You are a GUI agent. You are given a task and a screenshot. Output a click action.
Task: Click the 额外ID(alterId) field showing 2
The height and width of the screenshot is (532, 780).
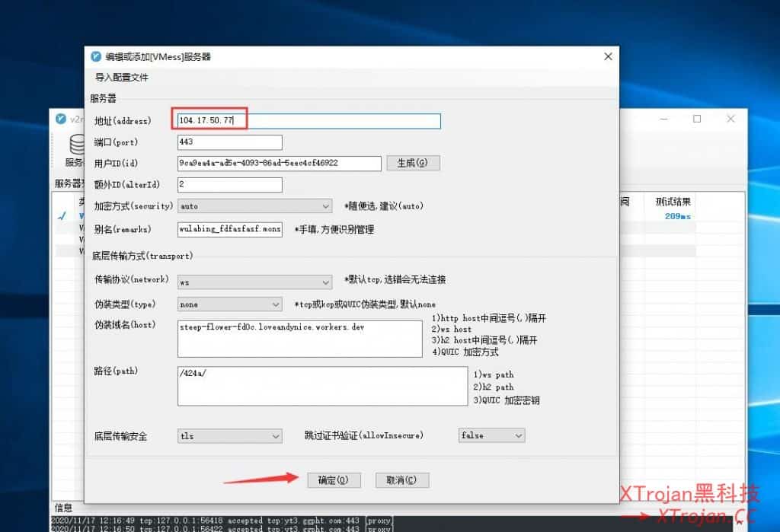click(x=229, y=184)
